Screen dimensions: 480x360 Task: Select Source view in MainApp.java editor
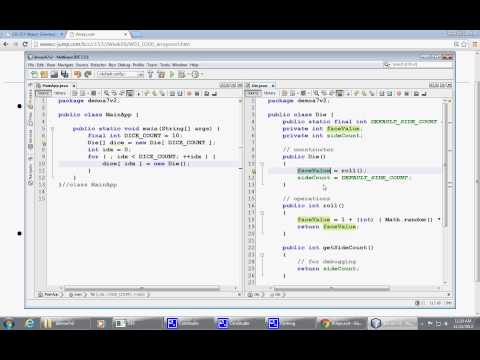click(43, 93)
